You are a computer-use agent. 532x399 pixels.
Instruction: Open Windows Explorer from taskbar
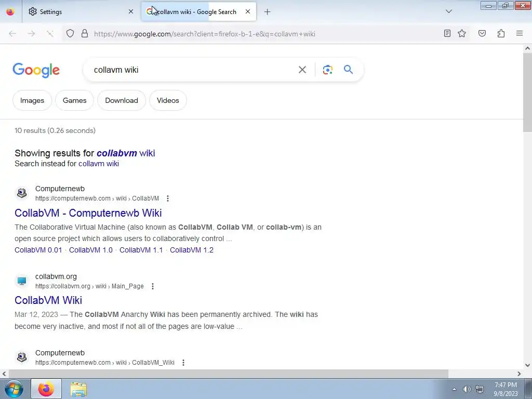point(78,389)
